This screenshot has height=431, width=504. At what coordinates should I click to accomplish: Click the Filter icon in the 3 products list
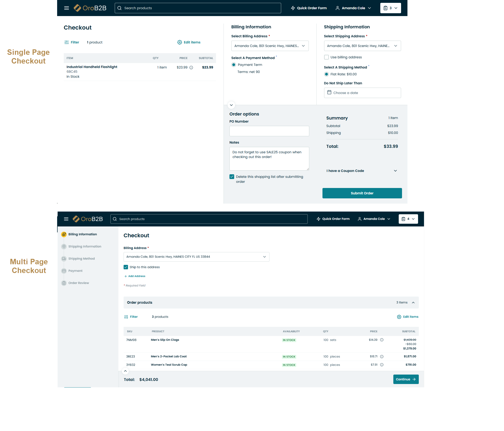coord(126,317)
